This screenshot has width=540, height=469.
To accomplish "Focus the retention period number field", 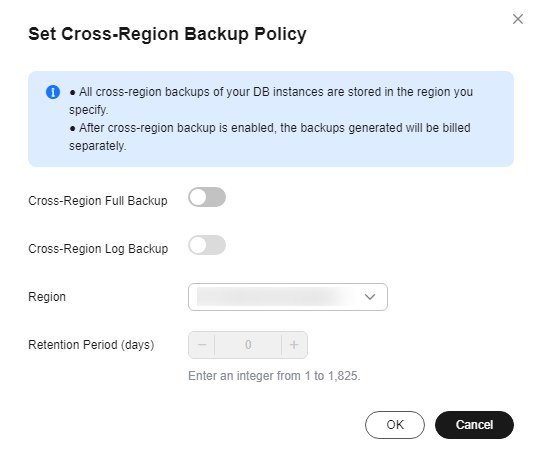I will (x=248, y=345).
